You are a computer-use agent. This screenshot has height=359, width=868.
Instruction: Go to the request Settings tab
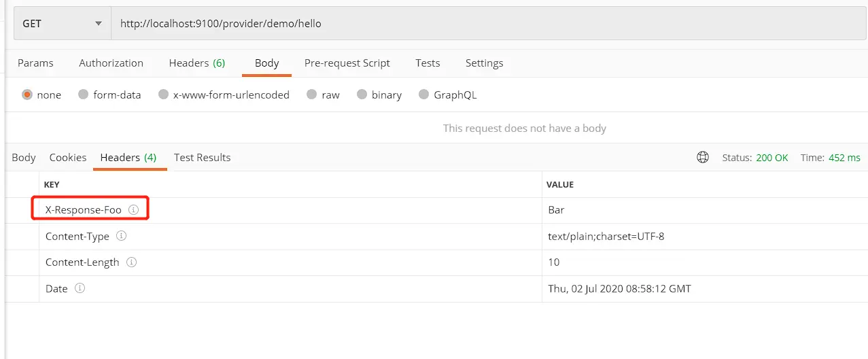484,63
